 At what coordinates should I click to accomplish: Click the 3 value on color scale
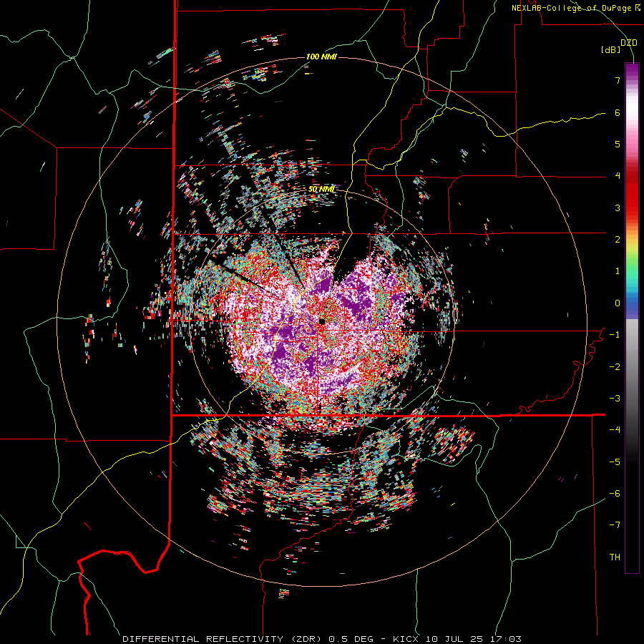pyautogui.click(x=618, y=208)
